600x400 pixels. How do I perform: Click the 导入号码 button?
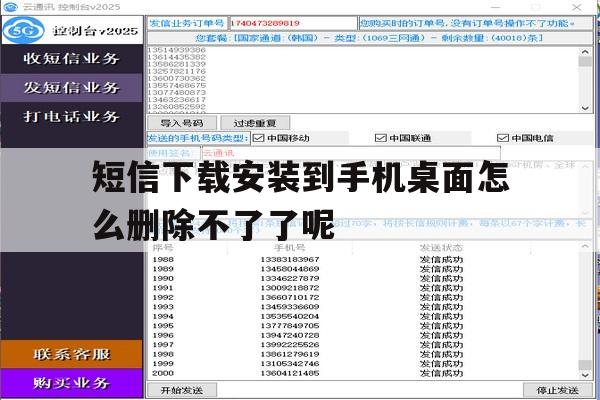182,123
